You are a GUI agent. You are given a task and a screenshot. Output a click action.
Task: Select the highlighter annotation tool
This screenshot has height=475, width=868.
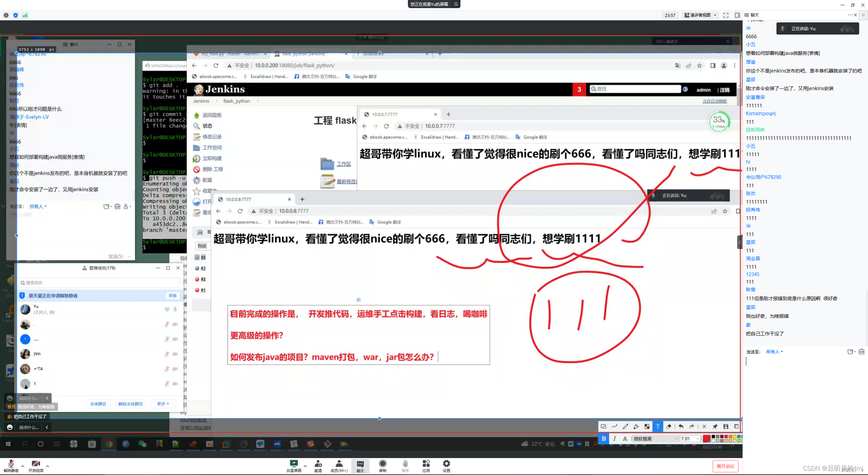636,426
